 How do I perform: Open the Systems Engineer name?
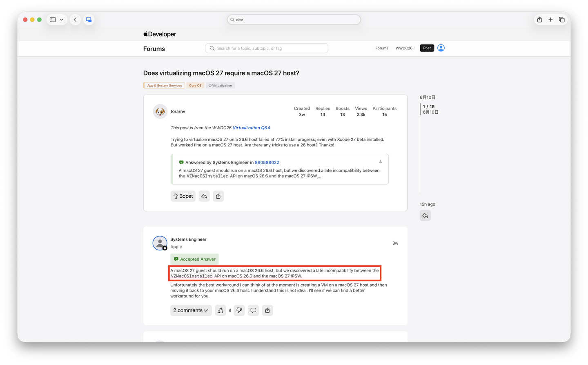[188, 239]
